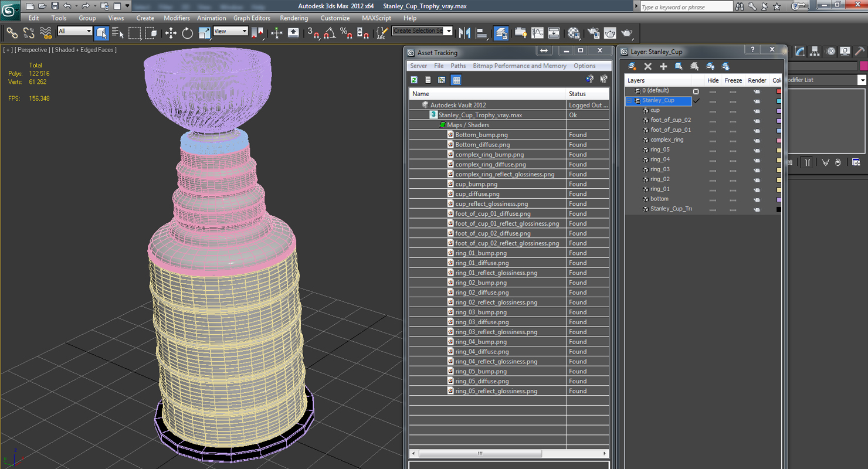The image size is (868, 469).
Task: Click the Shaded + Edged Faces viewport label
Action: [84, 50]
